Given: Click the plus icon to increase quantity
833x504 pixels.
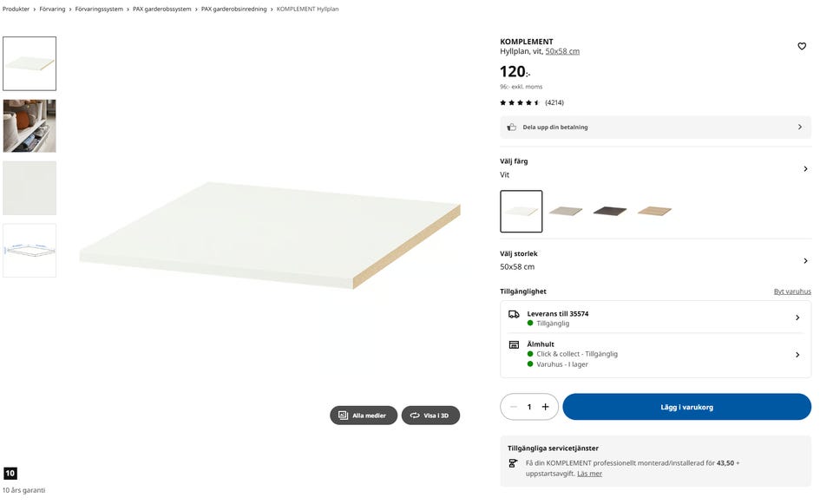Looking at the screenshot, I should click(x=546, y=407).
